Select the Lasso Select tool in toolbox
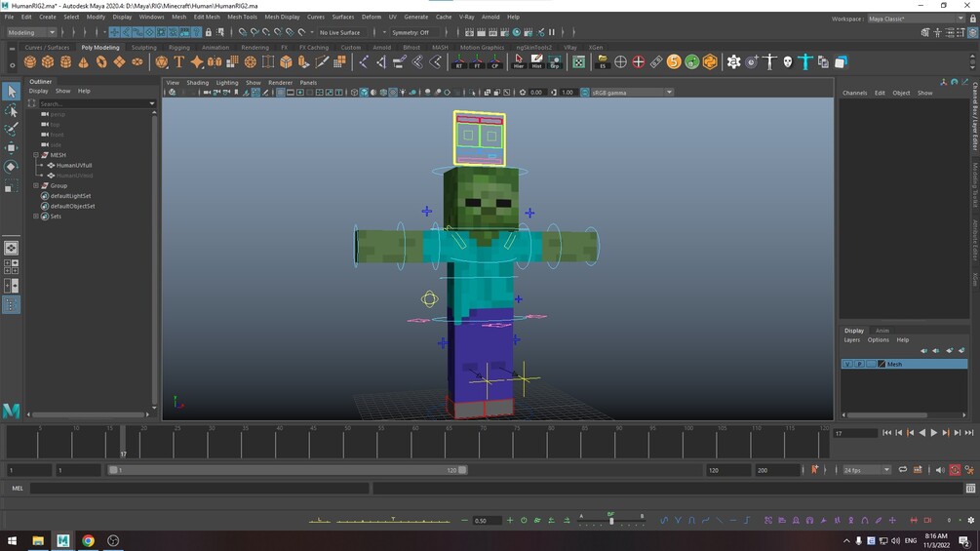Image resolution: width=980 pixels, height=551 pixels. click(12, 110)
